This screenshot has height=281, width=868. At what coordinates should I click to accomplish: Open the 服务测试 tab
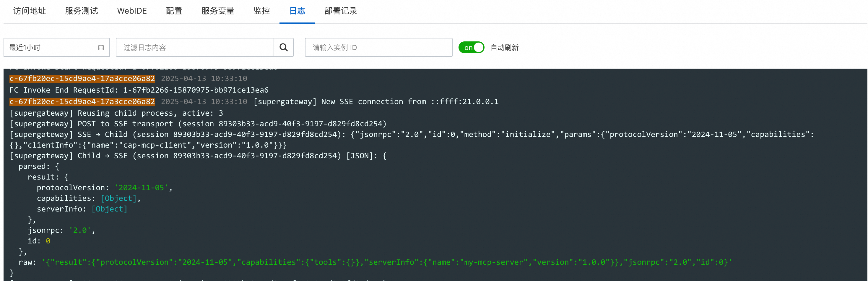pos(82,11)
